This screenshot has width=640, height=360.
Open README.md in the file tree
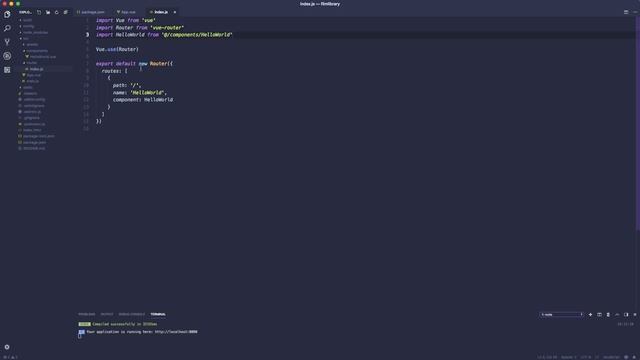click(34, 149)
